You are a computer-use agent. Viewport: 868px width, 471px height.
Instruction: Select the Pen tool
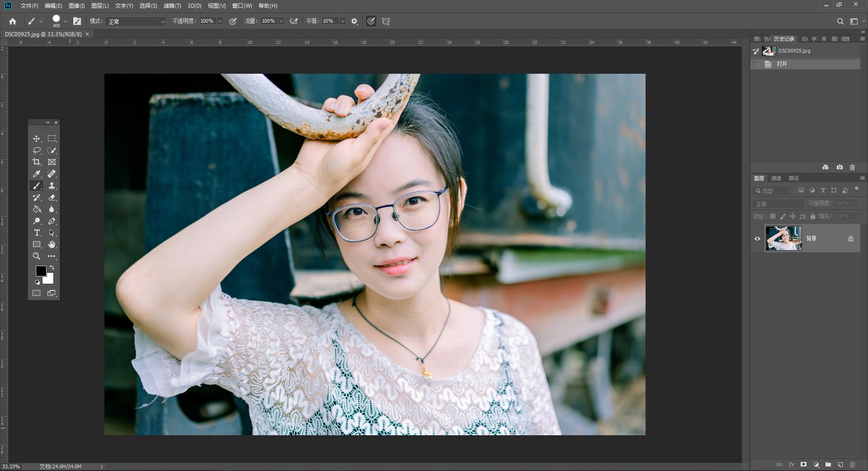coord(52,221)
